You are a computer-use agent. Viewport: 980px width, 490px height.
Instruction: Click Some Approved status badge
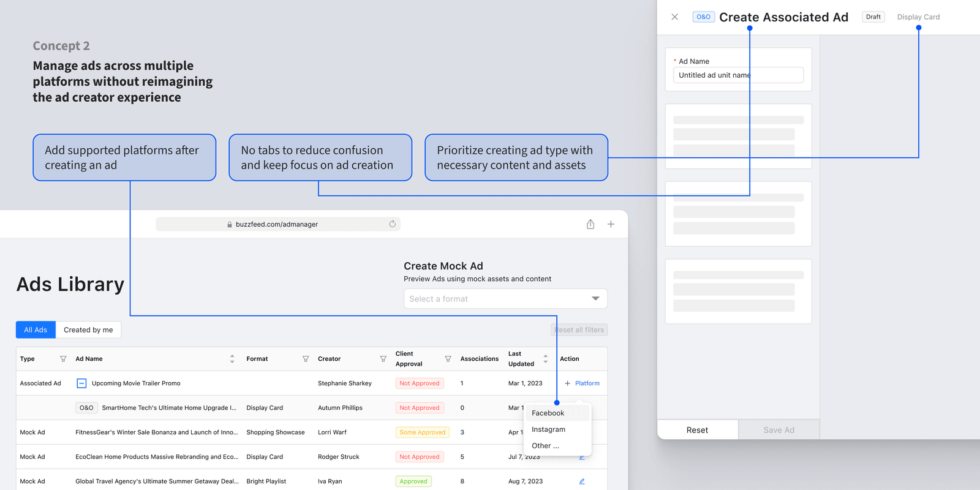[x=423, y=432]
